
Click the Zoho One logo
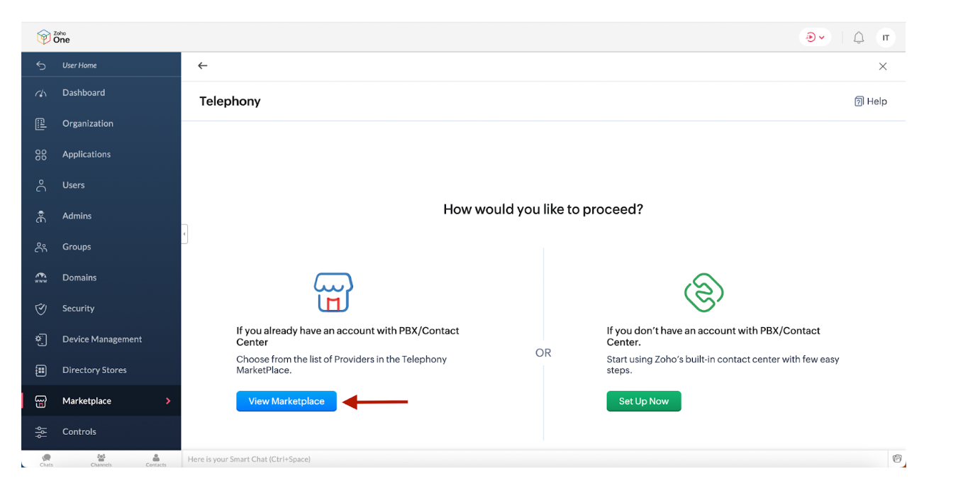[53, 37]
